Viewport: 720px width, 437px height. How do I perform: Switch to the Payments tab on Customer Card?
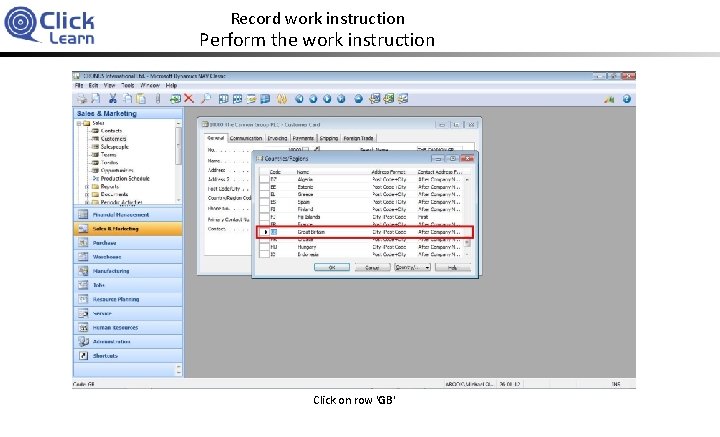(303, 138)
